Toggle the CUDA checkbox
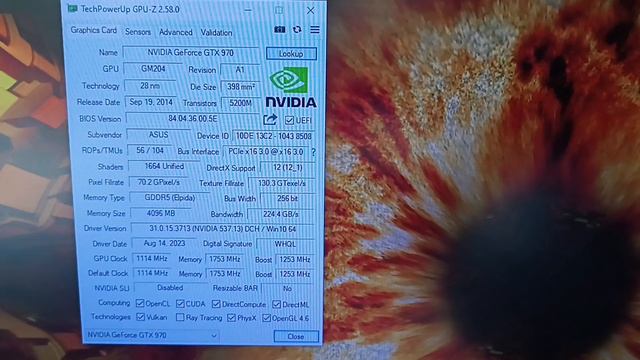Viewport: 640px width, 360px height. [x=180, y=304]
